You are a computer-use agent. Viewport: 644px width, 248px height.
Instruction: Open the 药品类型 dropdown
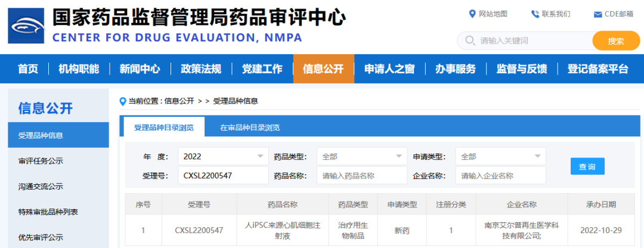362,156
